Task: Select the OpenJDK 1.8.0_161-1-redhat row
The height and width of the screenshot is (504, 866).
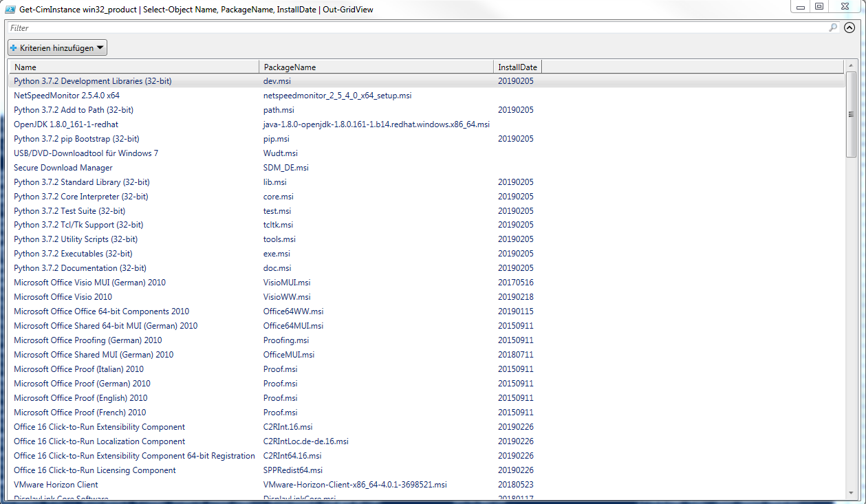Action: click(426, 124)
